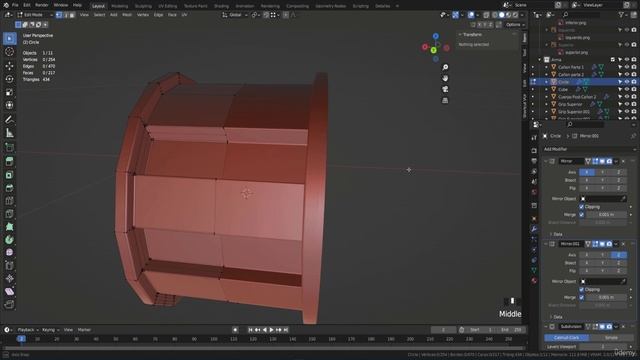The image size is (640, 360).
Task: Toggle Clipping checkbox in Mirror modifier
Action: pos(582,207)
